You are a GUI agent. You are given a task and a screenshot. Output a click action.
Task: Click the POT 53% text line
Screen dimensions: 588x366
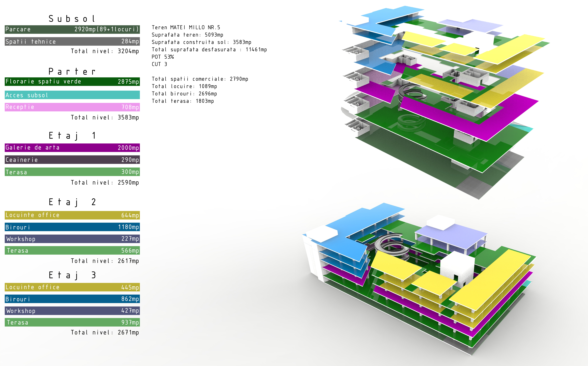tap(163, 57)
